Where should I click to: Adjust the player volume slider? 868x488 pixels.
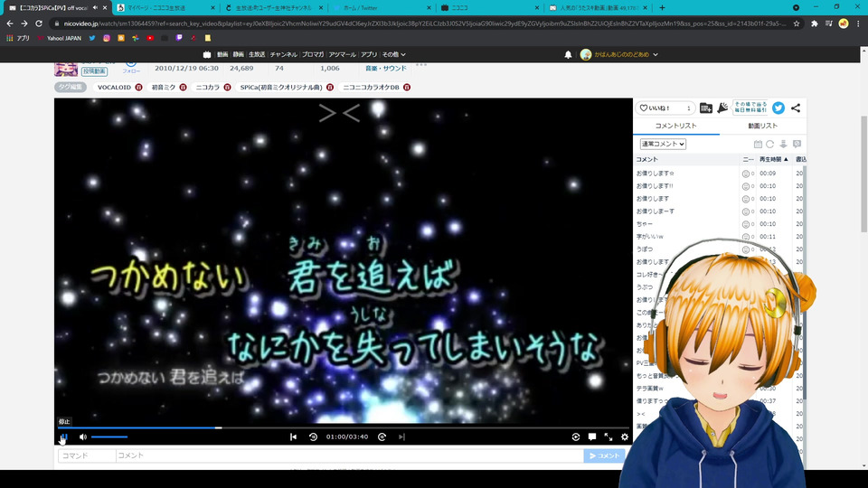click(109, 437)
